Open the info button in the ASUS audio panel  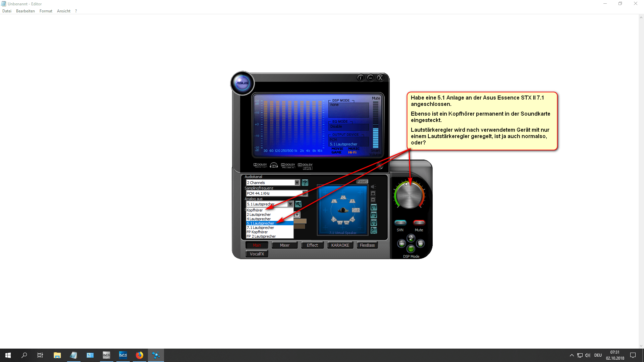pyautogui.click(x=360, y=78)
